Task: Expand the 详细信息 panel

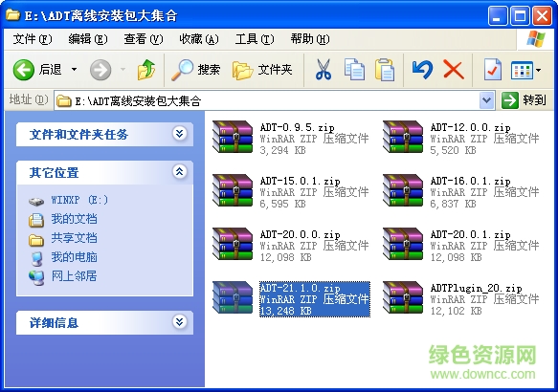Action: 179,322
